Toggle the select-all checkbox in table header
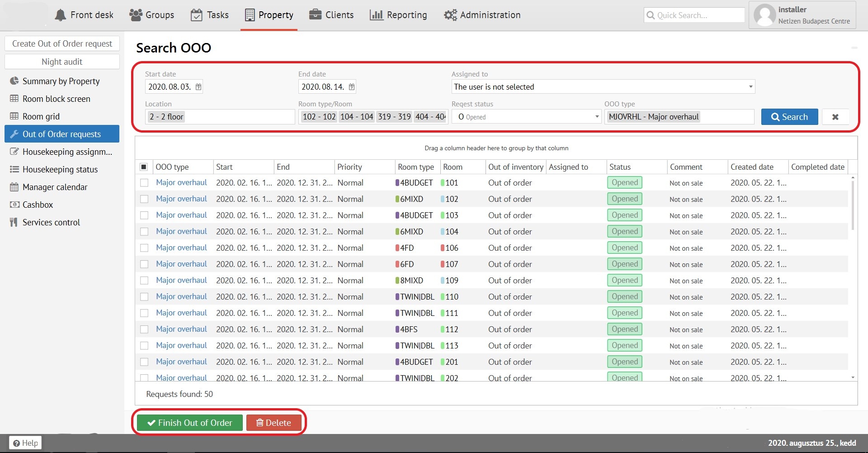 click(144, 167)
